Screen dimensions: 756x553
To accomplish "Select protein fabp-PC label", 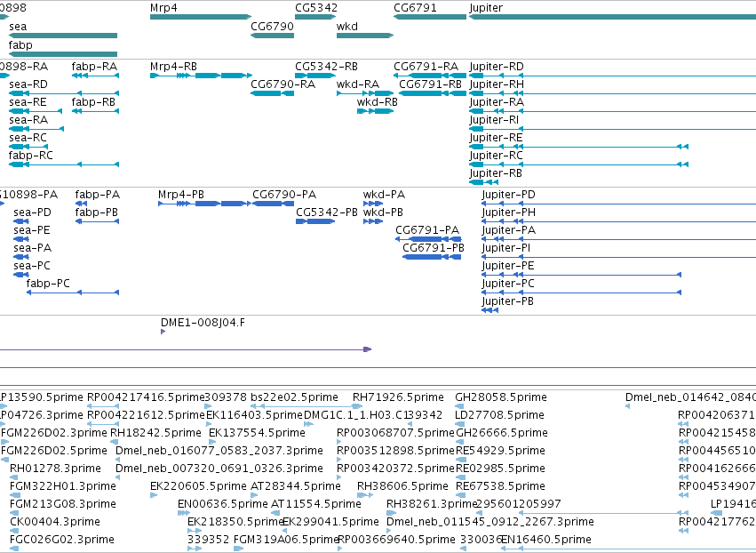I will point(48,284).
